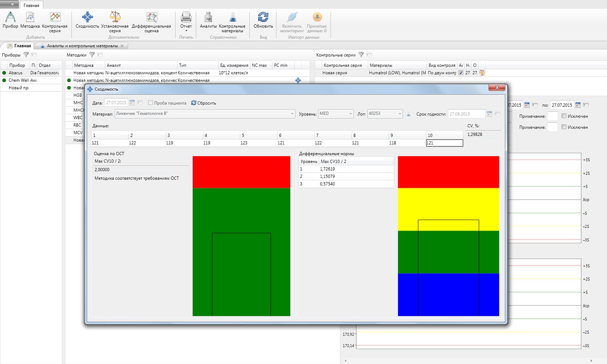Image resolution: width=607 pixels, height=364 pixels.
Task: Open the calendar icon beside the 'по' date field
Action: (578, 105)
